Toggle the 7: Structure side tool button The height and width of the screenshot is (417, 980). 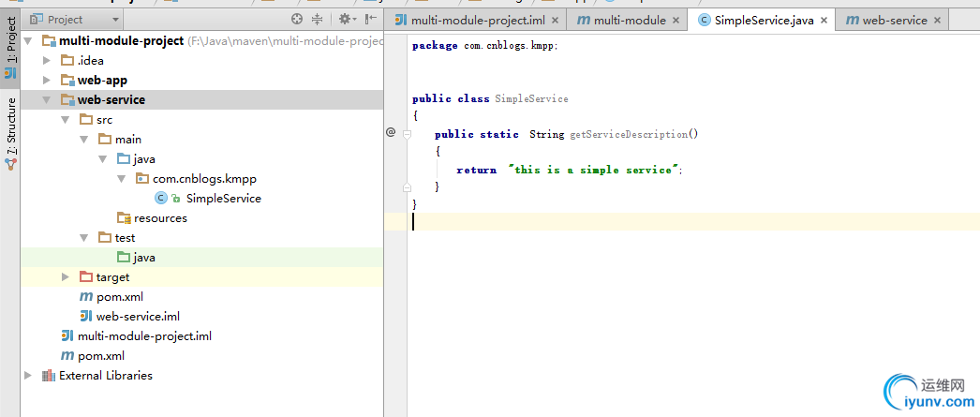coord(10,132)
